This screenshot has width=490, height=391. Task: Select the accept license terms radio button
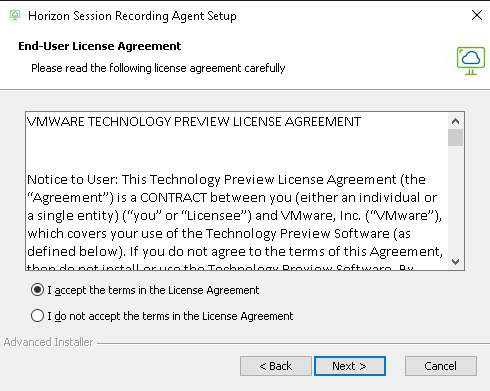pyautogui.click(x=37, y=290)
